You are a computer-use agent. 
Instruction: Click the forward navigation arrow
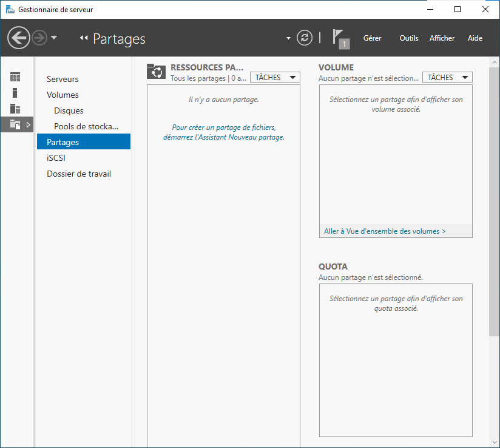[39, 38]
